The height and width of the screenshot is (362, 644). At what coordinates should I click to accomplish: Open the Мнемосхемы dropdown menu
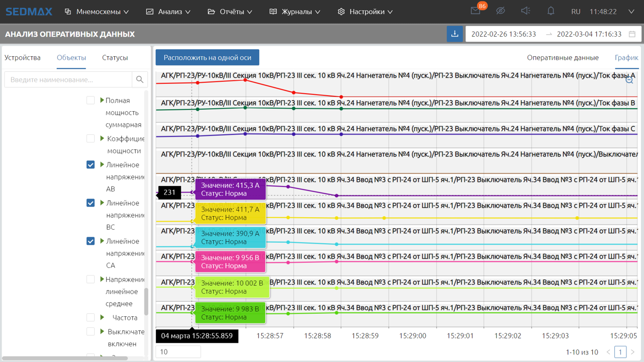97,12
